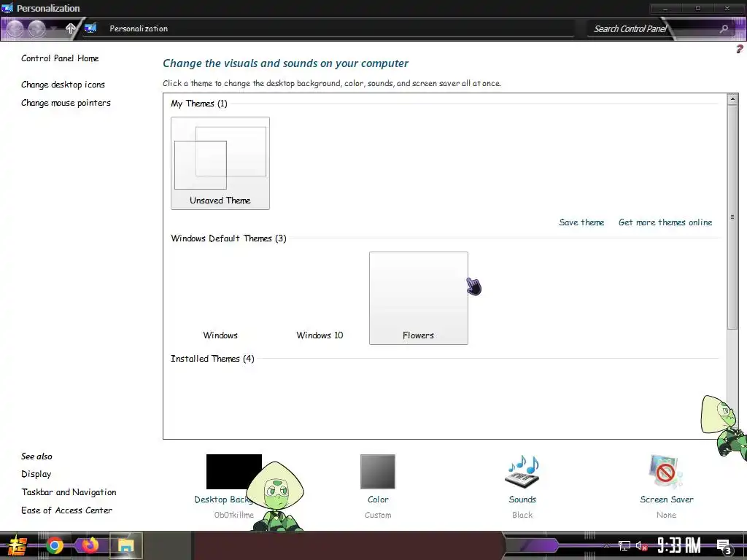Select the Windows 10 theme
Image resolution: width=747 pixels, height=560 pixels.
320,298
